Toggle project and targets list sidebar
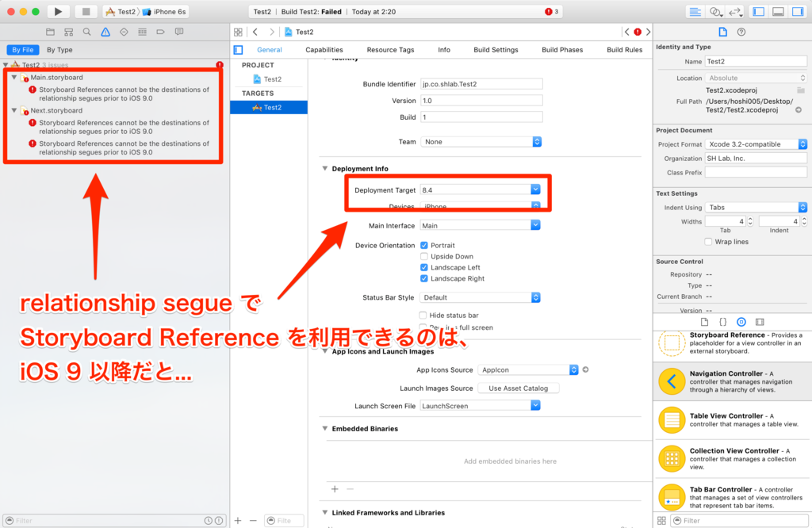Image resolution: width=812 pixels, height=528 pixels. click(x=238, y=50)
